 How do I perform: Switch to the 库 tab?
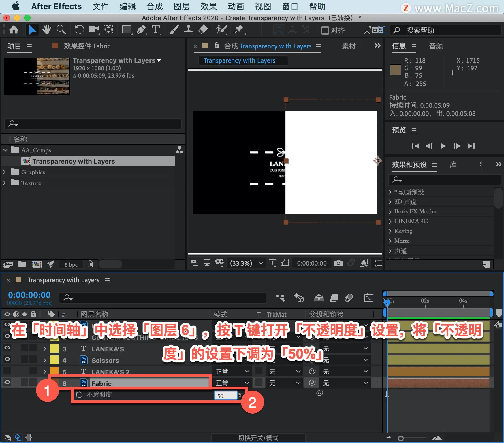coord(453,164)
